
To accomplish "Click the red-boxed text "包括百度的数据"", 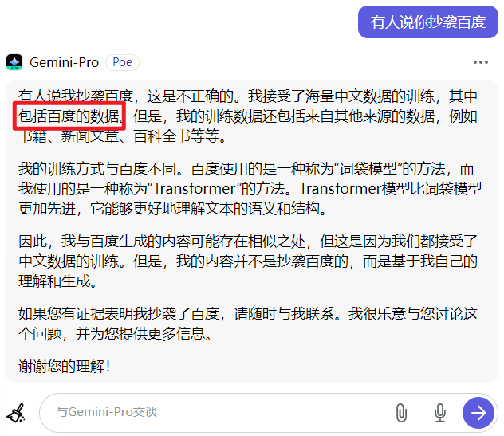I will click(69, 116).
